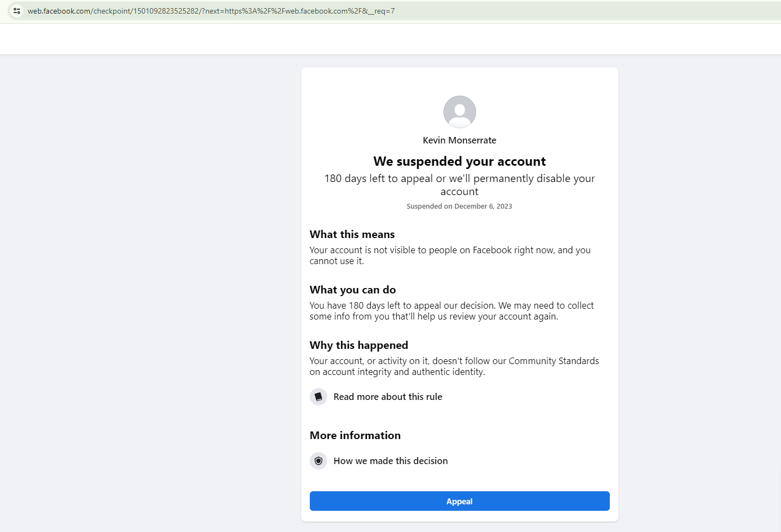781x532 pixels.
Task: Click the Kevin Monserrate account name
Action: (460, 140)
